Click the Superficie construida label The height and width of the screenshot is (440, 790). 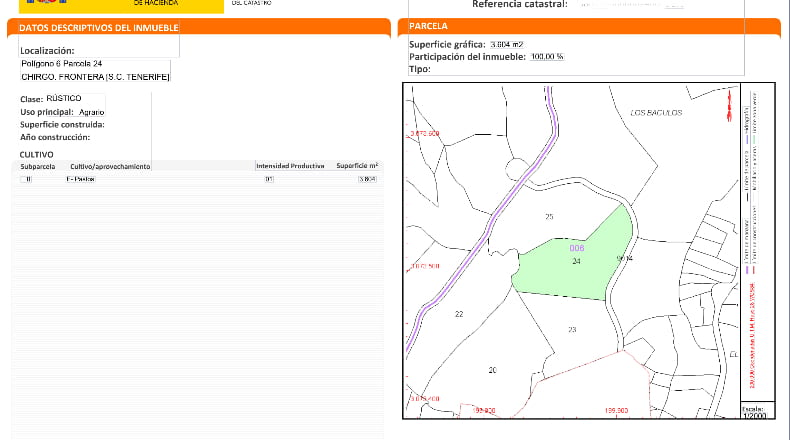(x=62, y=124)
